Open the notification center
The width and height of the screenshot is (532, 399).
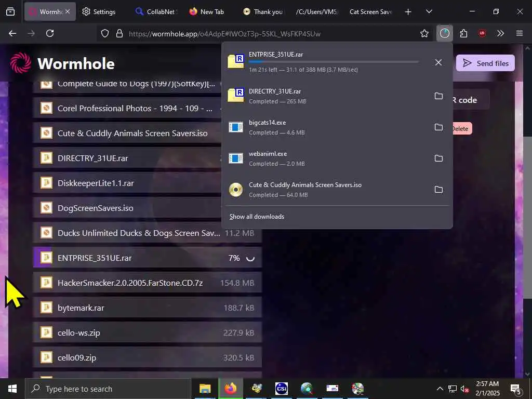click(515, 389)
